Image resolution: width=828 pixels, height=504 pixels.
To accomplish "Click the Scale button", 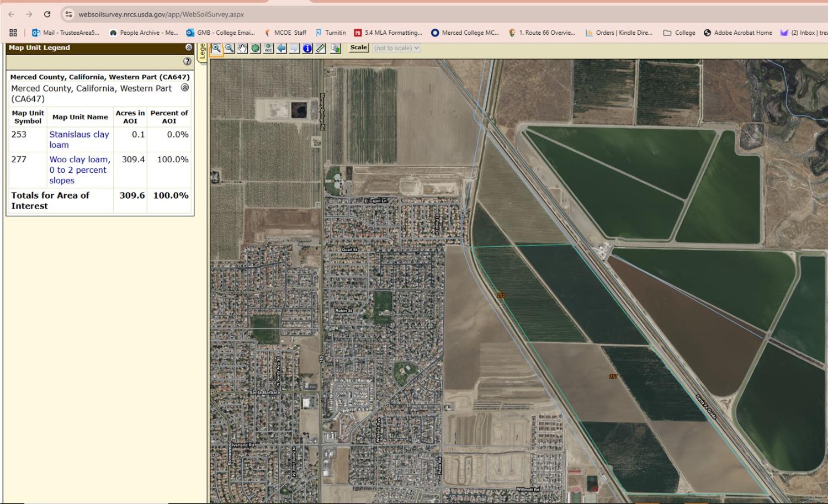I will (358, 48).
